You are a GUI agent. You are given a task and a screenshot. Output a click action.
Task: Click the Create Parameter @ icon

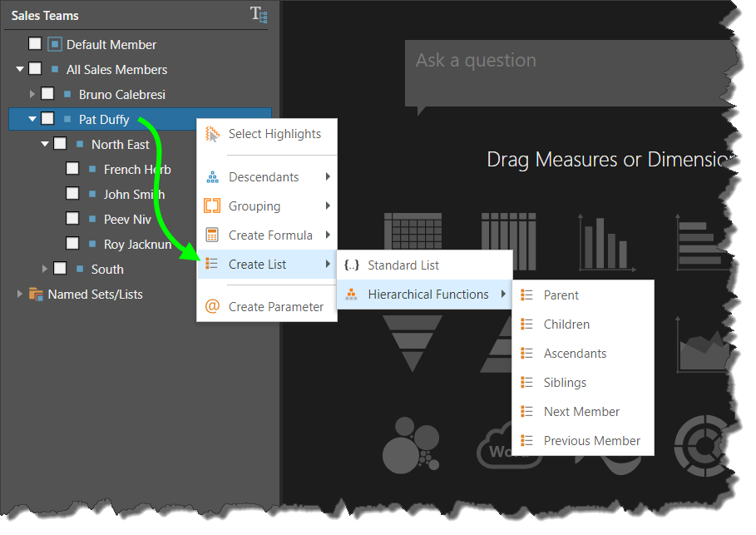pyautogui.click(x=212, y=306)
